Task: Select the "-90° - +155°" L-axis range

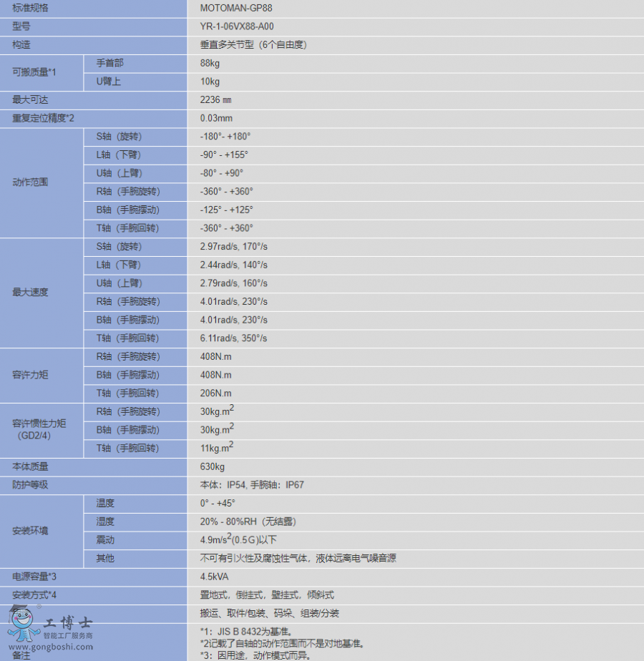Action: [x=224, y=155]
